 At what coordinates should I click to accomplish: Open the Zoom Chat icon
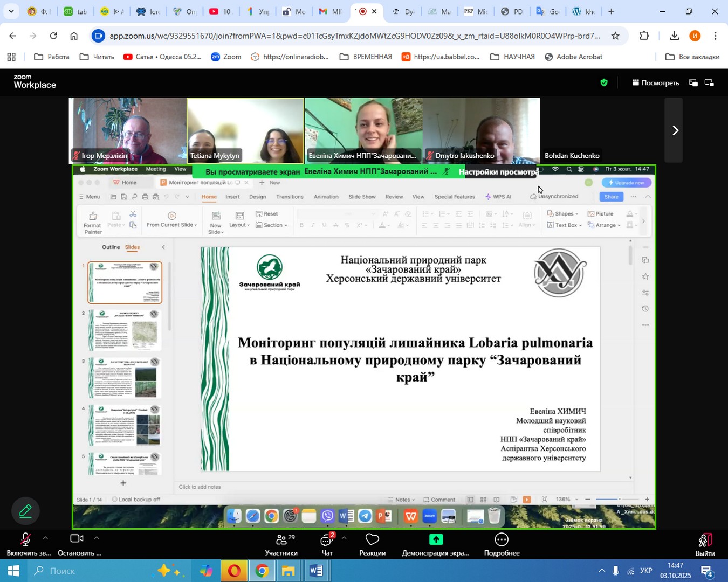tap(326, 540)
